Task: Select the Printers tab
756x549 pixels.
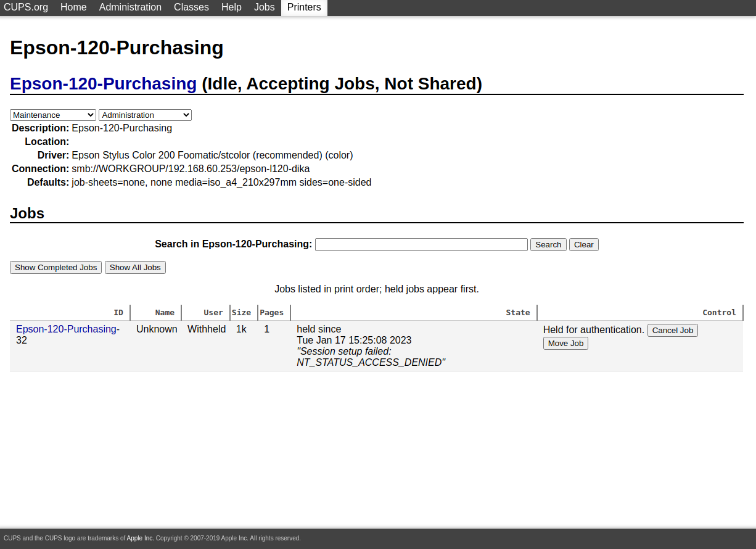Action: tap(304, 7)
